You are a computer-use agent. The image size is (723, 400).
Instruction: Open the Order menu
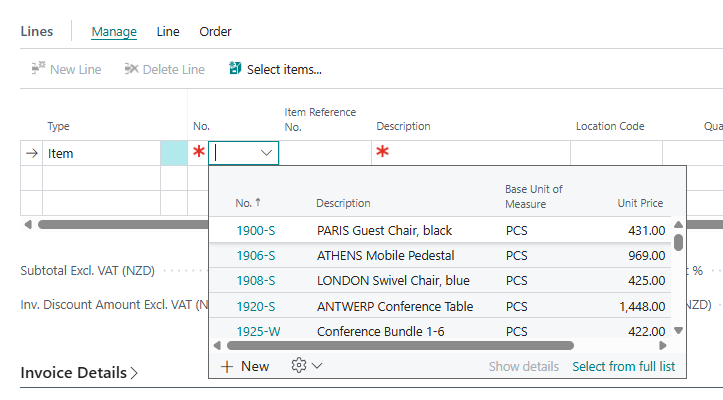(x=215, y=31)
